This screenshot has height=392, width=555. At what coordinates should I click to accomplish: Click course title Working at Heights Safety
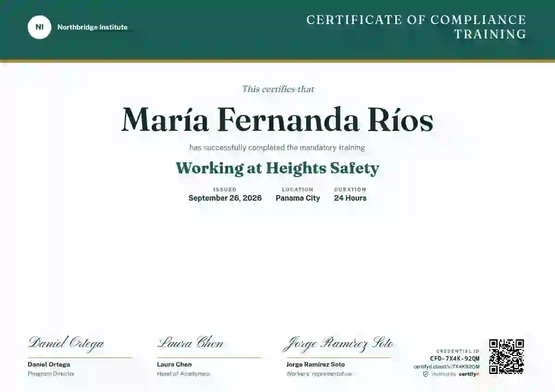point(277,168)
